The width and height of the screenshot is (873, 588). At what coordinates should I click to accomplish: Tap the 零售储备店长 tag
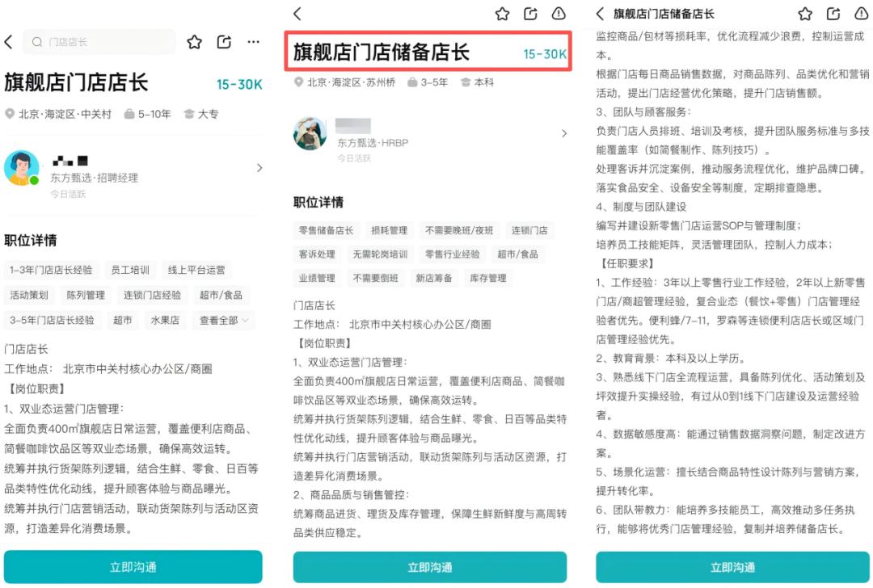[326, 230]
